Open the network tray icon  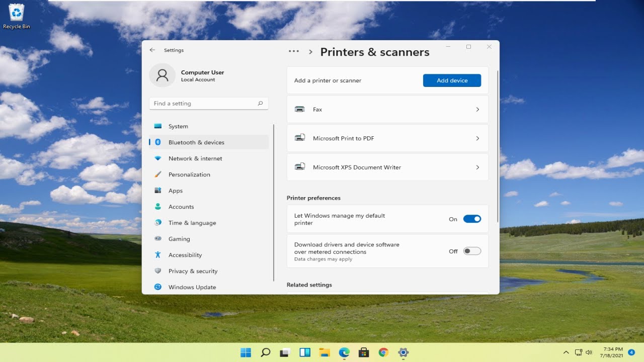pyautogui.click(x=579, y=352)
